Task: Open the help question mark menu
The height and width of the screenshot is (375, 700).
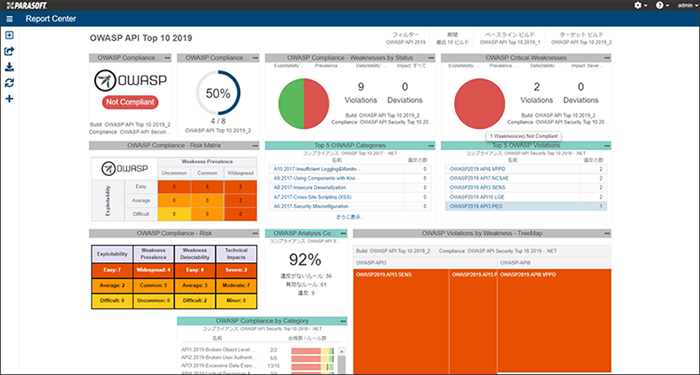Action: point(662,5)
